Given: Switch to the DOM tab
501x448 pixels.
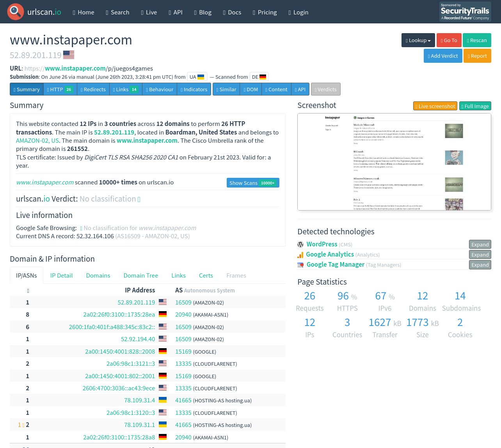Looking at the screenshot, I should point(251,89).
